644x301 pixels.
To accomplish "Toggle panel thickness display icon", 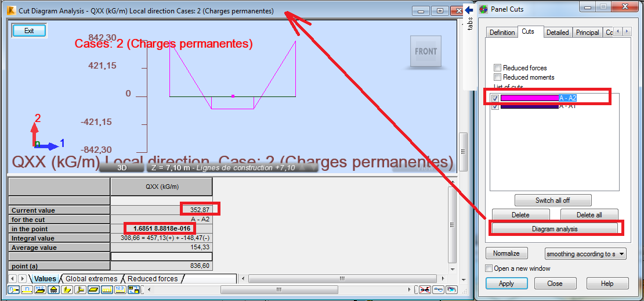I will pos(93,289).
